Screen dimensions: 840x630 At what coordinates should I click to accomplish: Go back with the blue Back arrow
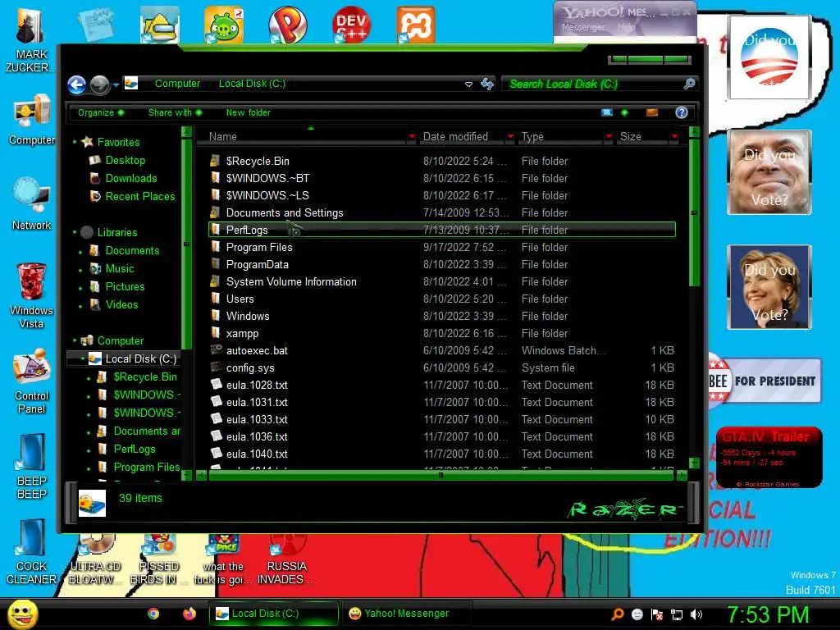pyautogui.click(x=76, y=84)
